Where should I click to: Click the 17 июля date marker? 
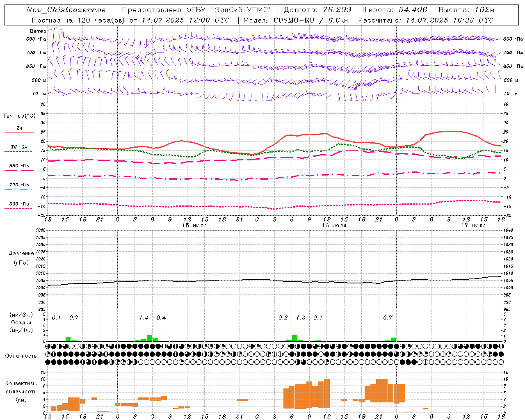click(473, 226)
